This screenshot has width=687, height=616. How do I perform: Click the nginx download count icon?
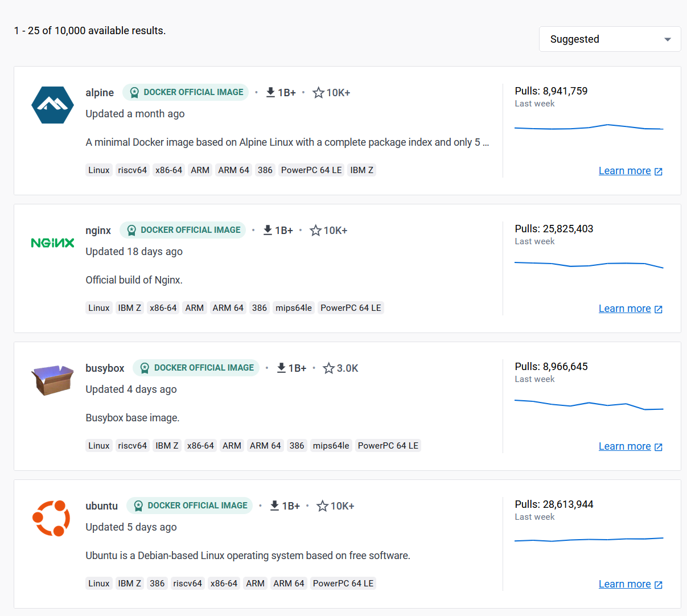pos(268,230)
